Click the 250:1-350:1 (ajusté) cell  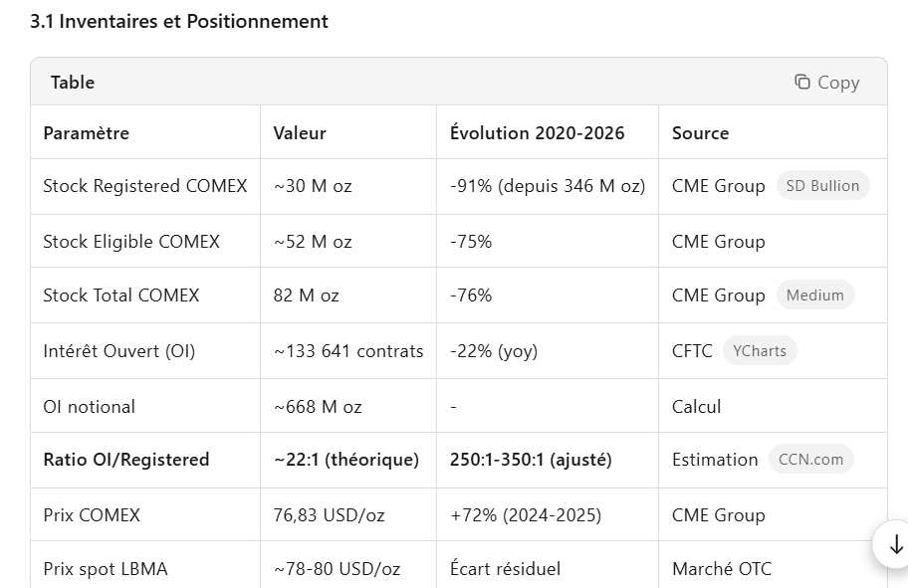pos(531,460)
